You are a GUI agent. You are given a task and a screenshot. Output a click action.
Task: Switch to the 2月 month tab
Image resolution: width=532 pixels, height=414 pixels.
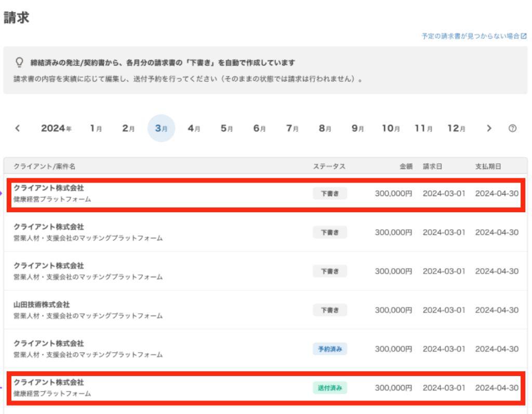128,128
